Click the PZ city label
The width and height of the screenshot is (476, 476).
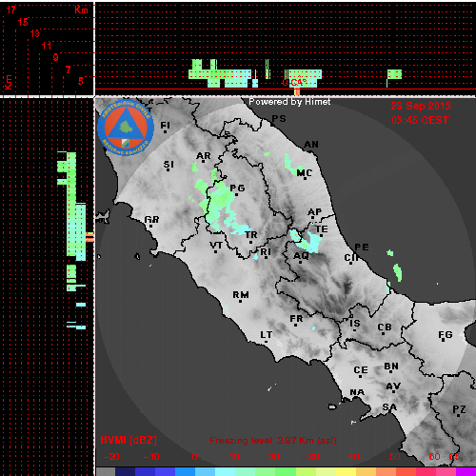point(459,409)
